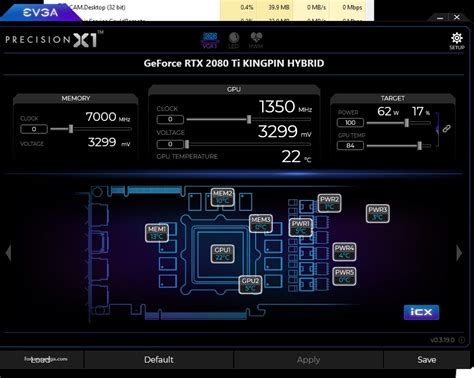Click the GPU temp target slider handle
474x378 pixels.
click(x=420, y=145)
